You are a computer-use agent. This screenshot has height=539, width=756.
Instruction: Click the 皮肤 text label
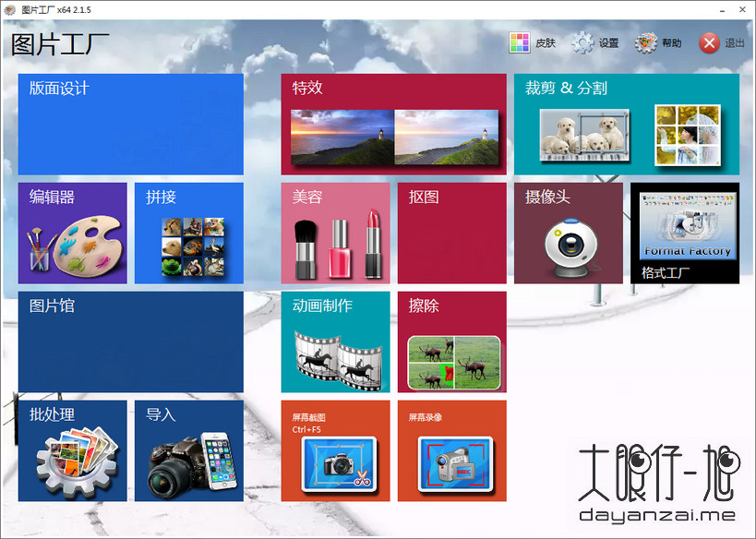[x=546, y=43]
